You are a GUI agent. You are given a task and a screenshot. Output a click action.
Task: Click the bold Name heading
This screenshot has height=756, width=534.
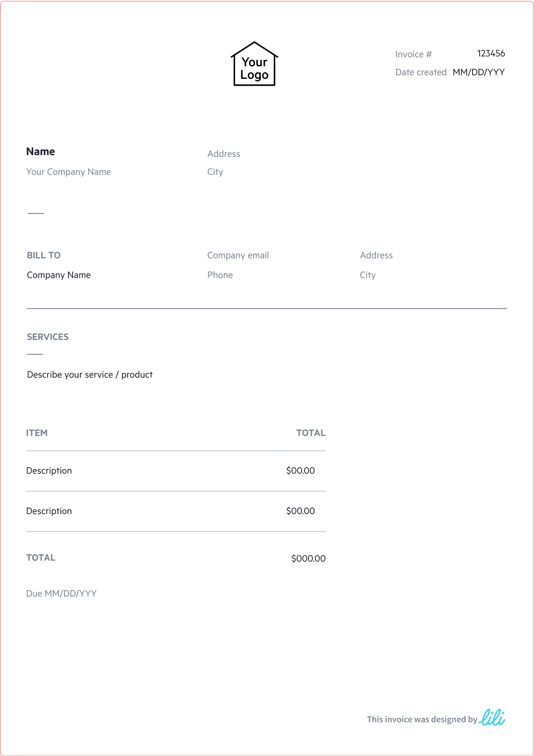coord(40,152)
